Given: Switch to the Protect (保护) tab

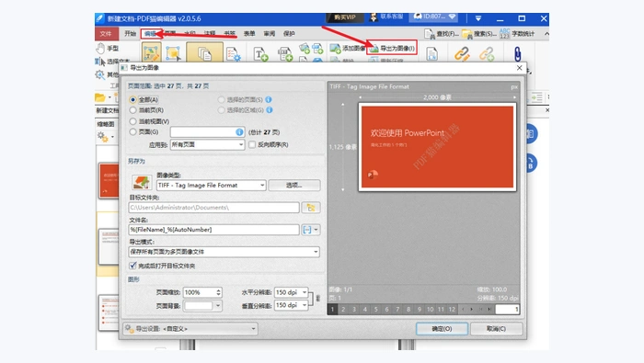Looking at the screenshot, I should 289,34.
